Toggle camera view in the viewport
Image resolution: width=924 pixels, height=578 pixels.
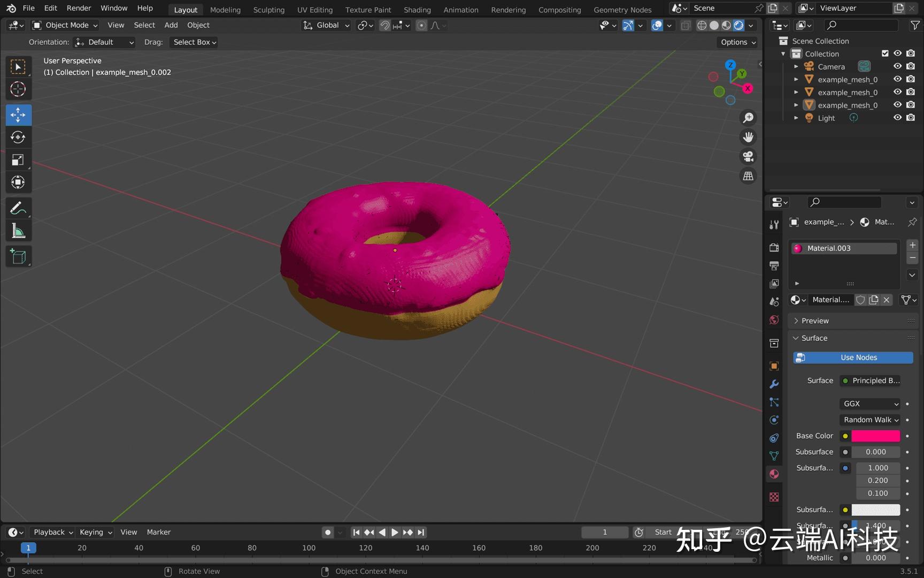(x=748, y=156)
